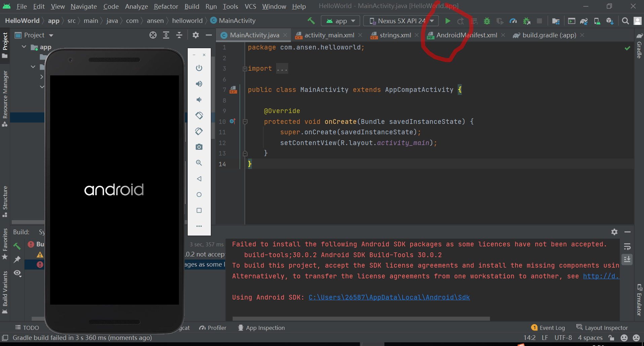Viewport: 644px width, 346px height.
Task: Toggle the build view eye icon
Action: (17, 273)
